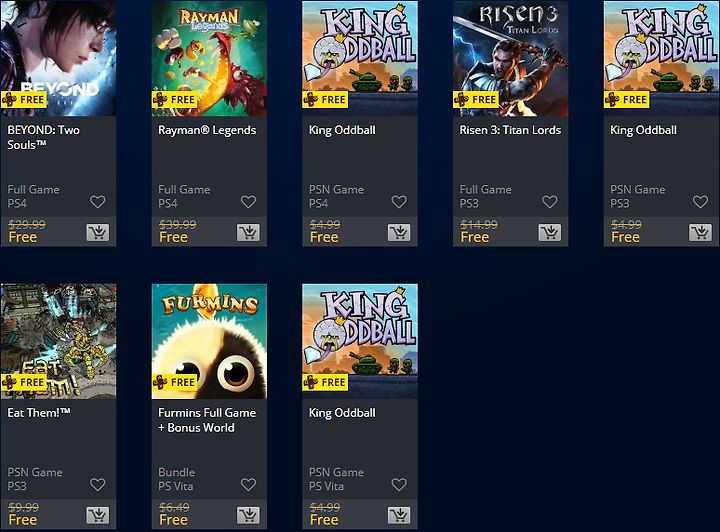The image size is (720, 532).
Task: Toggle wishlist heart on PS Vita King Oddball
Action: [x=399, y=484]
